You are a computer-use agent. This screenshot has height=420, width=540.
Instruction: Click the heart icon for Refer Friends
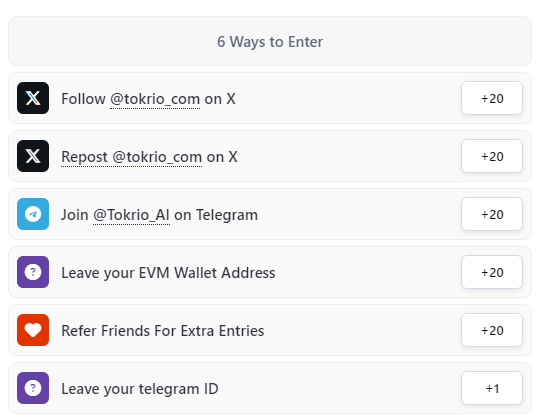(33, 330)
